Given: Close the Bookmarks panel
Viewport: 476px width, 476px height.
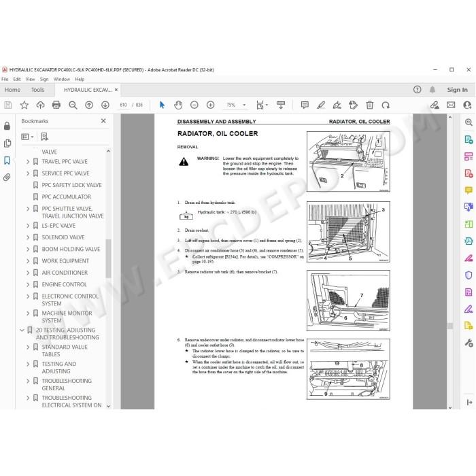Looking at the screenshot, I should click(103, 121).
